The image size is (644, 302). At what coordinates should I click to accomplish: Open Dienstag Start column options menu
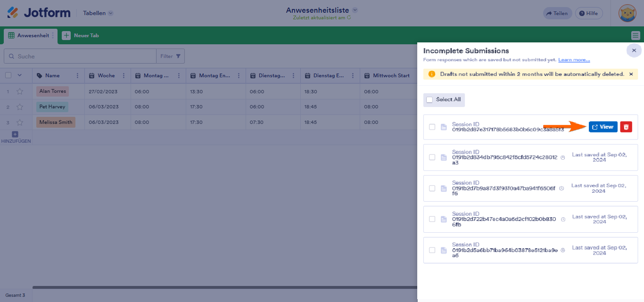coord(294,76)
